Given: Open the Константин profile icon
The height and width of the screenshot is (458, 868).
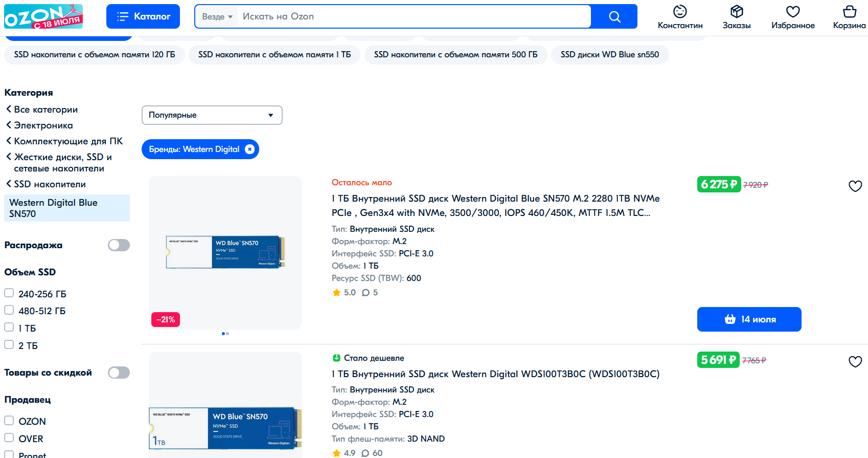Looking at the screenshot, I should [x=680, y=17].
